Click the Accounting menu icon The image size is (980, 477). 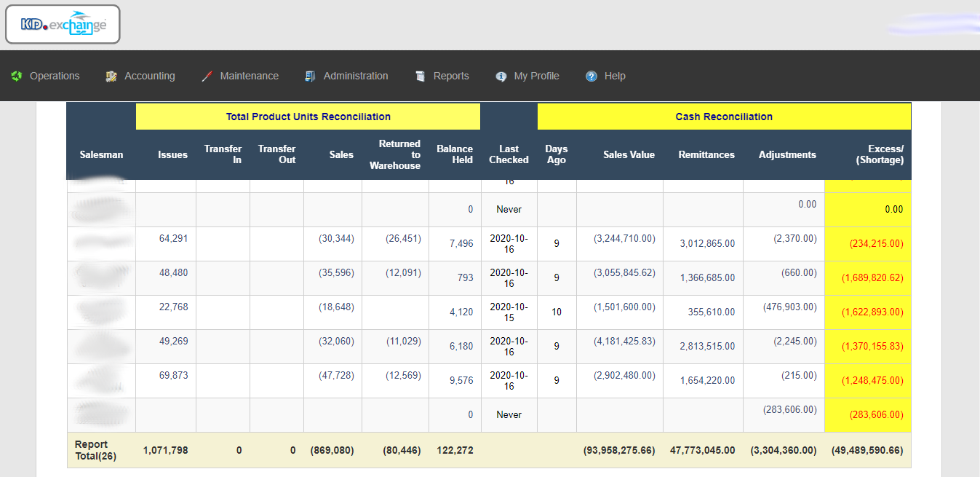pos(111,76)
